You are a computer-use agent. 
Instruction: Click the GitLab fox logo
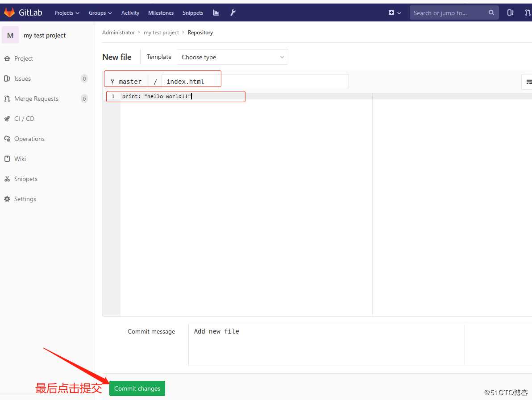pos(9,12)
